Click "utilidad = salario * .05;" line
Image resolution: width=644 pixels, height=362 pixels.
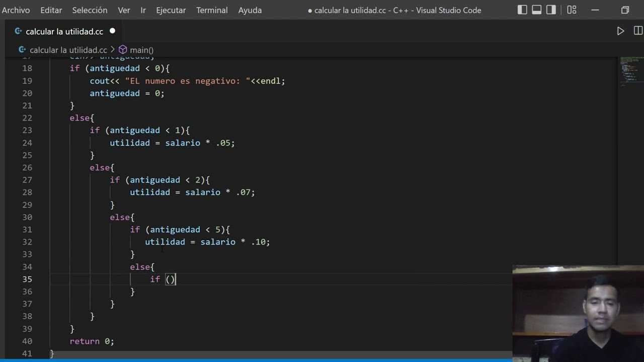point(172,143)
